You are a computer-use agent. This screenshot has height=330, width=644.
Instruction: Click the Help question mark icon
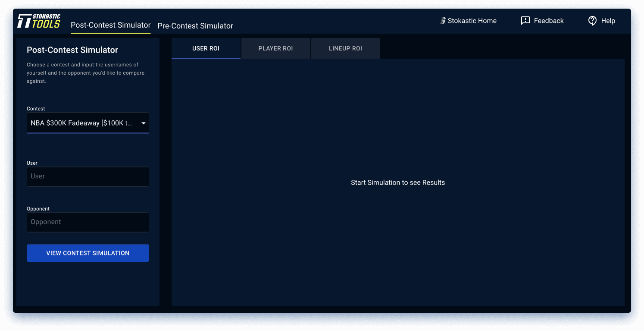point(592,21)
